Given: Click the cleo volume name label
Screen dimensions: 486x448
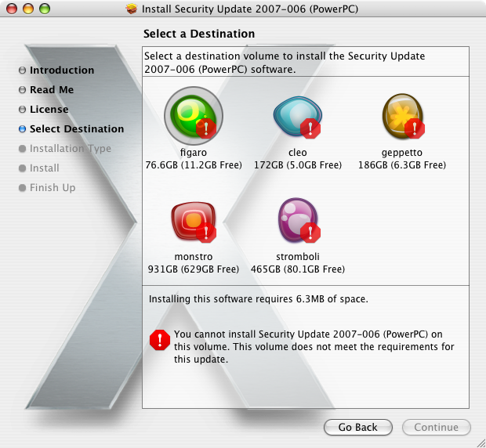Looking at the screenshot, I should point(298,152).
